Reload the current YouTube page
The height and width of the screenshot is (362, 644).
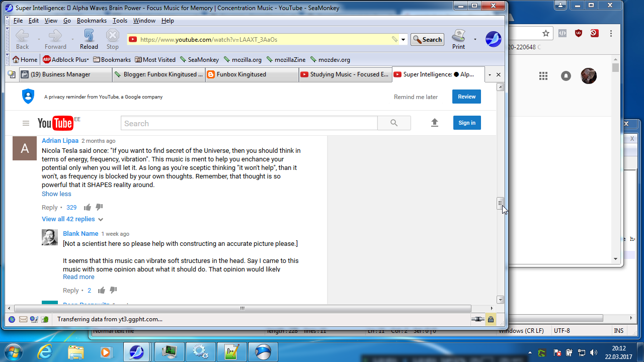89,39
